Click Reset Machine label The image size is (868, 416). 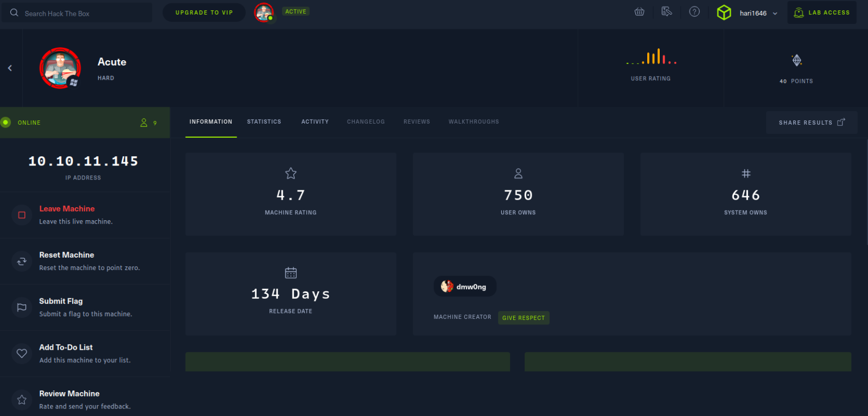(x=67, y=255)
